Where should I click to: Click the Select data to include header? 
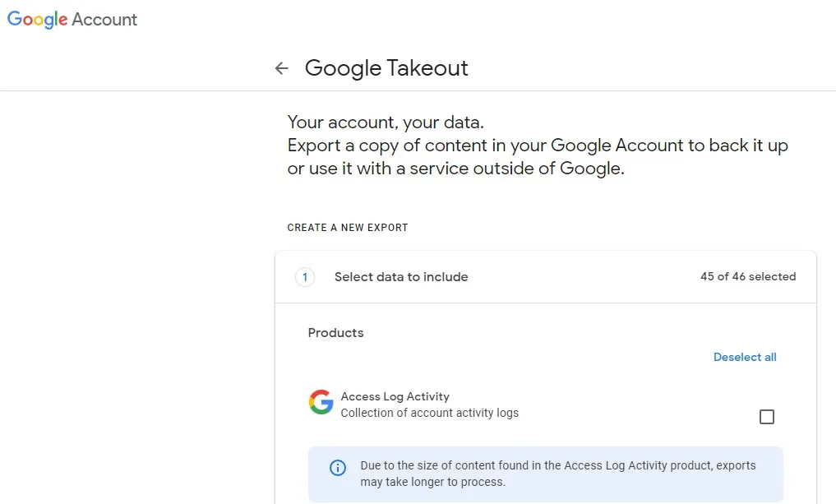point(401,277)
